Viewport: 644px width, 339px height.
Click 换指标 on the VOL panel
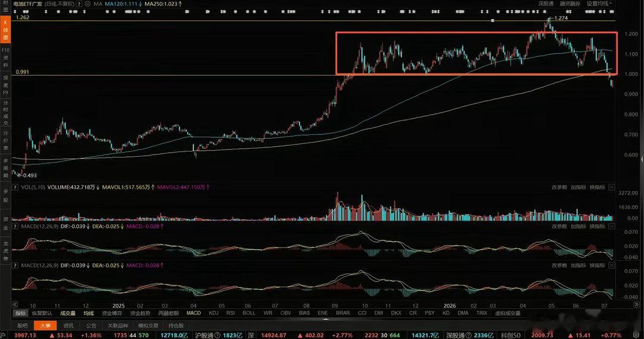(597, 187)
